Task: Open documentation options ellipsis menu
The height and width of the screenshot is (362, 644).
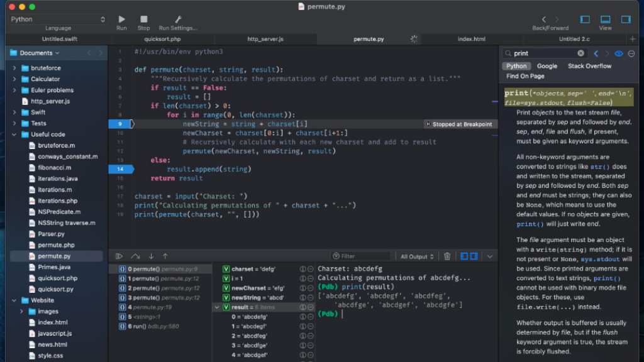Action: coord(631,53)
